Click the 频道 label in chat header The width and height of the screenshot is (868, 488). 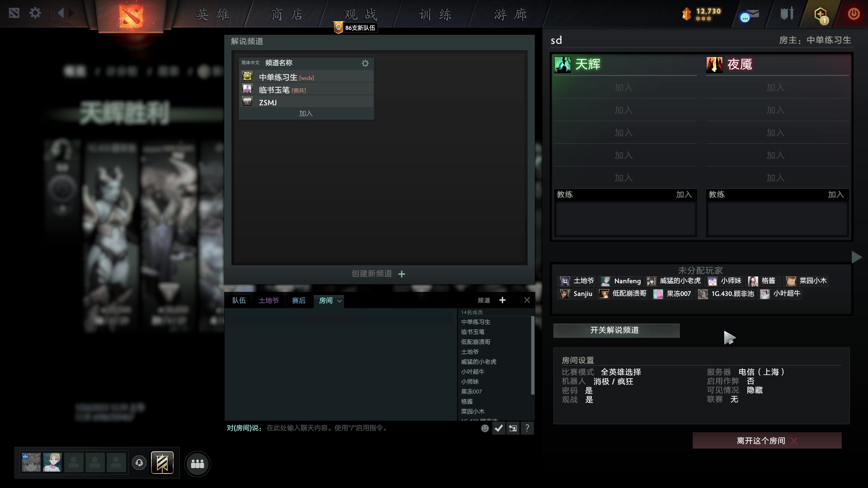click(x=484, y=300)
